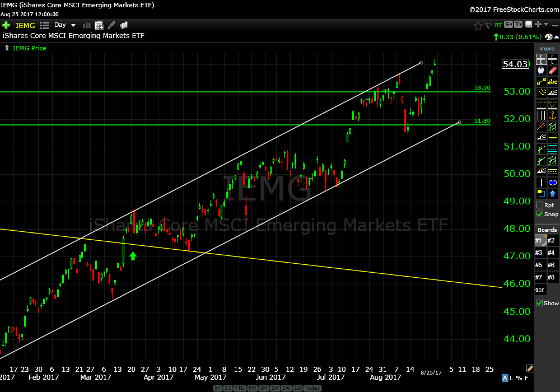
Task: Expand the more drawing tools list
Action: click(547, 49)
